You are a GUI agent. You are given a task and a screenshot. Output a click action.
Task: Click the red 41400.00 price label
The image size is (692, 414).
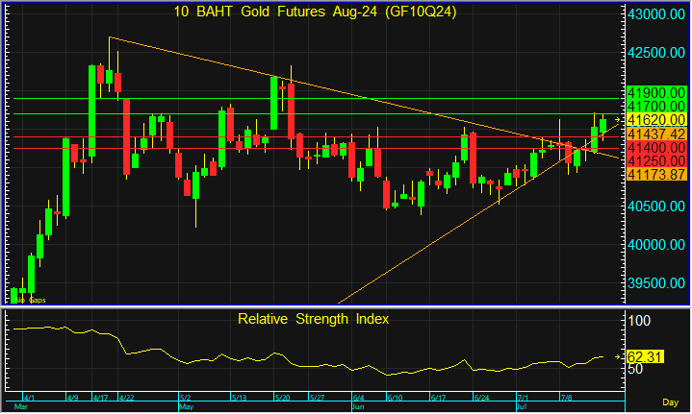655,147
